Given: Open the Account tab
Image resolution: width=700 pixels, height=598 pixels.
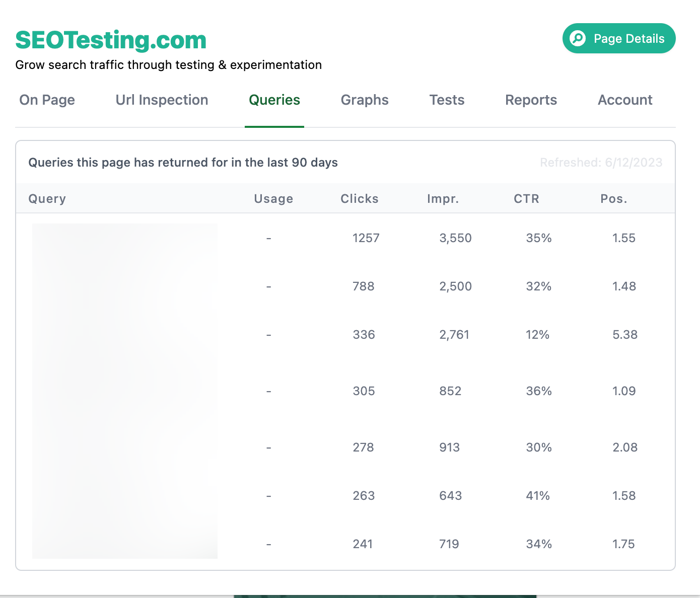Looking at the screenshot, I should 625,100.
